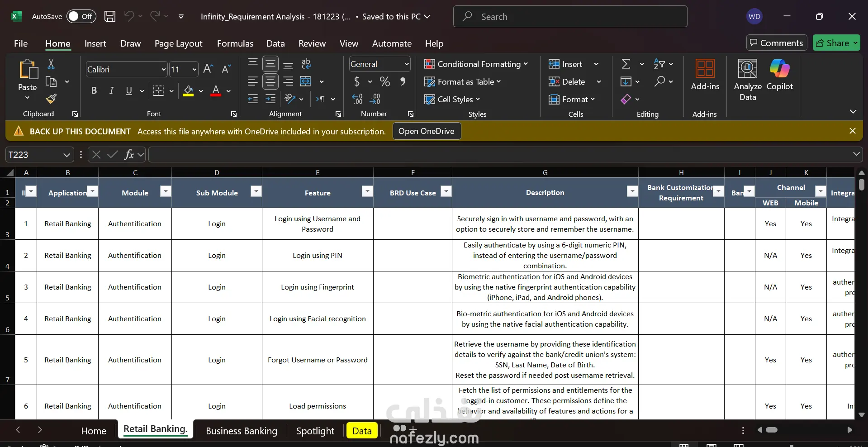Image resolution: width=868 pixels, height=447 pixels.
Task: Align text left
Action: click(253, 81)
